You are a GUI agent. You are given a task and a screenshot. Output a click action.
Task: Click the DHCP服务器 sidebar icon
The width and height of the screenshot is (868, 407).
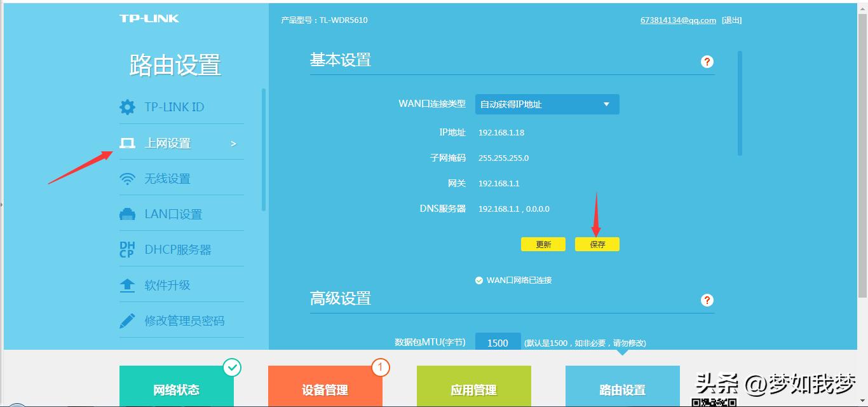point(127,249)
